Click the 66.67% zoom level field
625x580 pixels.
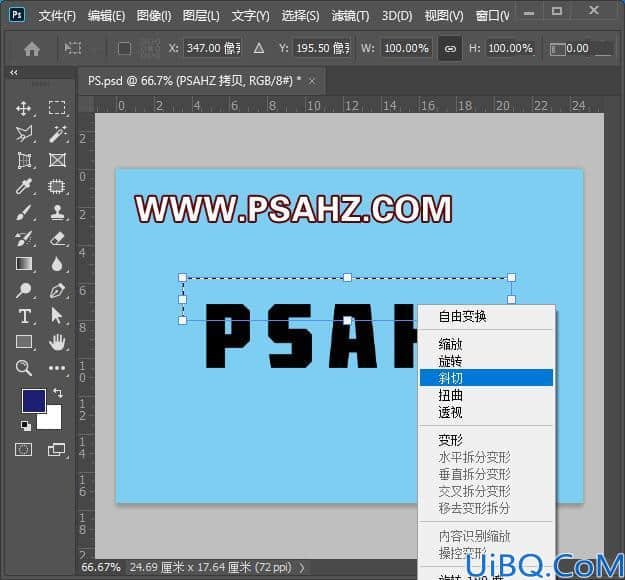(101, 567)
